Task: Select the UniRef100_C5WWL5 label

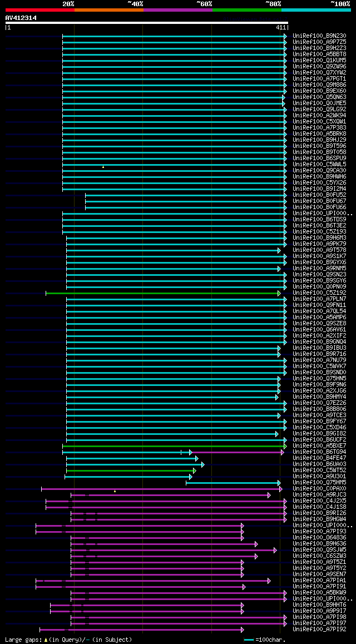Action: coord(319,165)
